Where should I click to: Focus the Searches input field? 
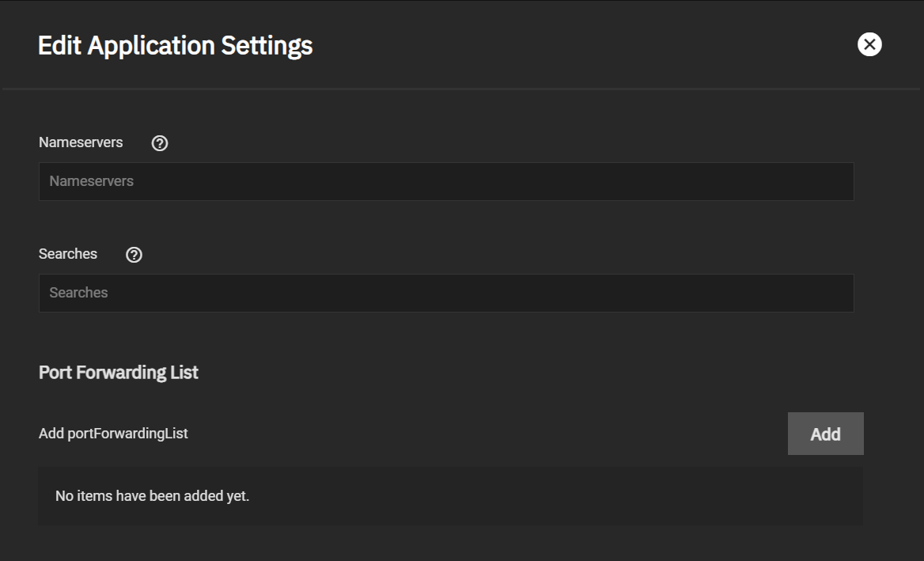click(446, 293)
